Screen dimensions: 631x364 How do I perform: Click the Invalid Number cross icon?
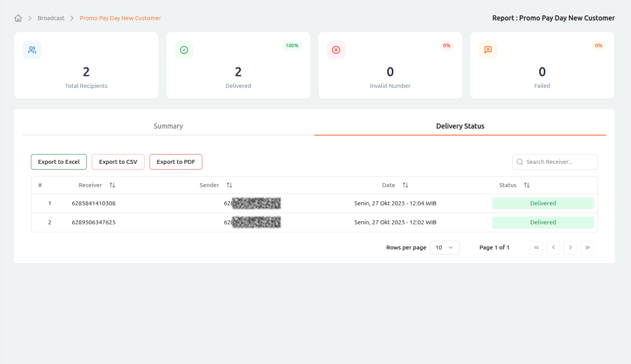(x=336, y=50)
